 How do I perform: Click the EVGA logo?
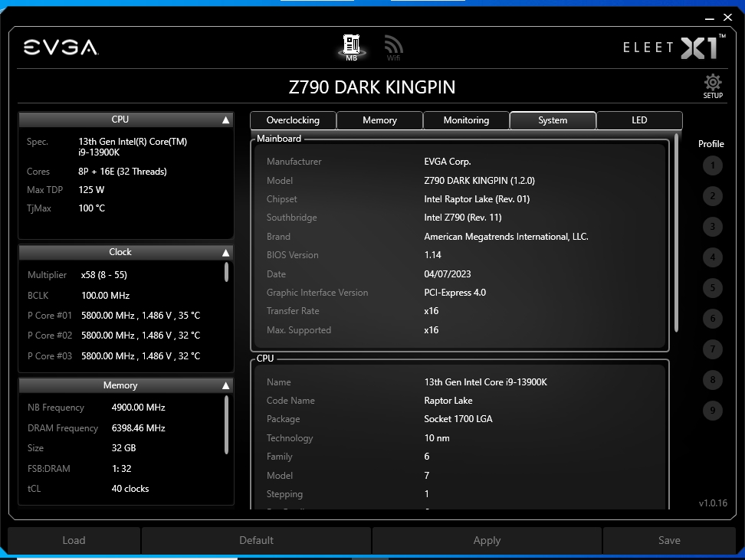click(61, 47)
